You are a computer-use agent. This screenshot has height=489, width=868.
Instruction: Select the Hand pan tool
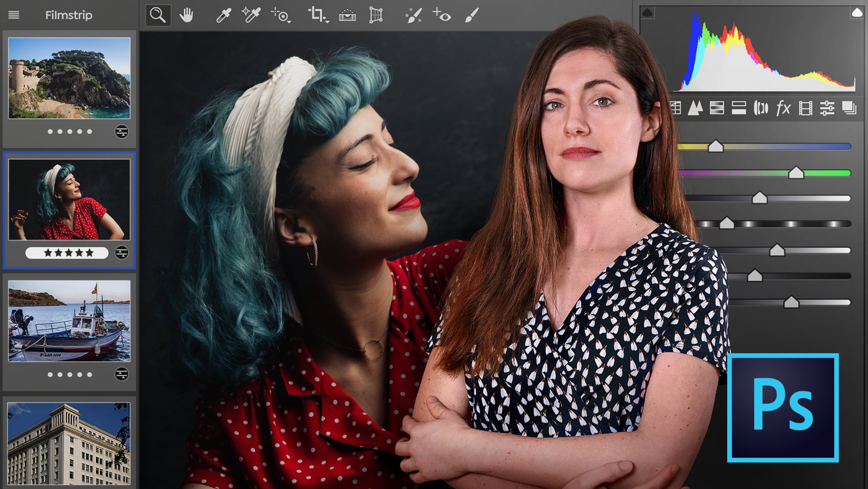[187, 15]
